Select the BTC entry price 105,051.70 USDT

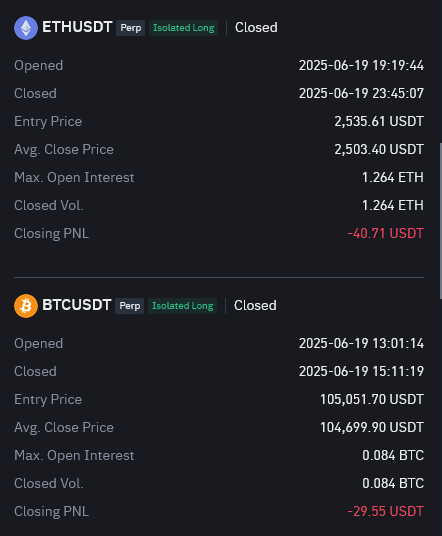point(372,399)
